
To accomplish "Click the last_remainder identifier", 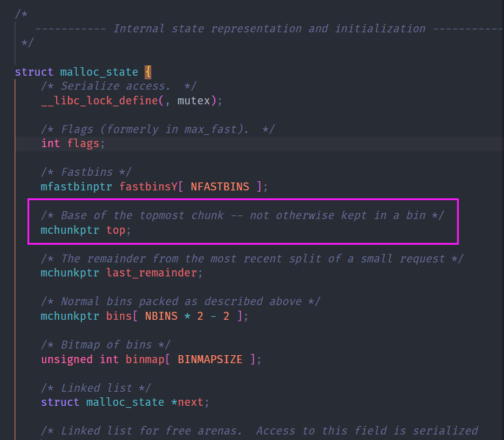I will pyautogui.click(x=151, y=273).
